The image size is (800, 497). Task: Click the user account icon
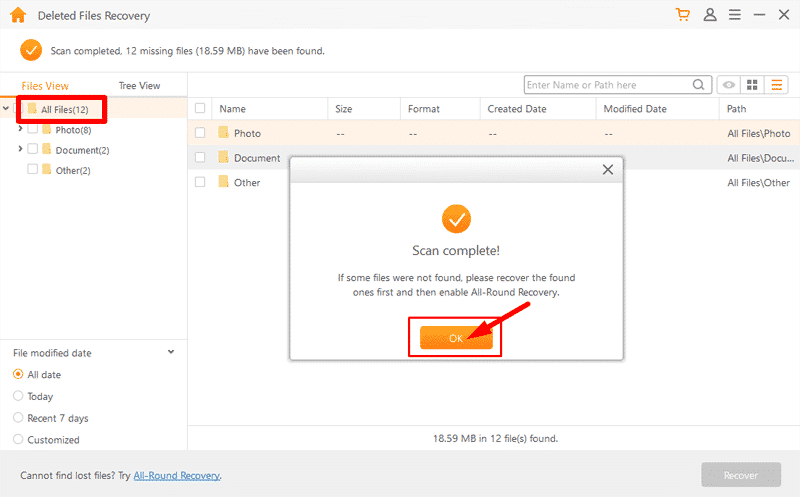(x=710, y=15)
